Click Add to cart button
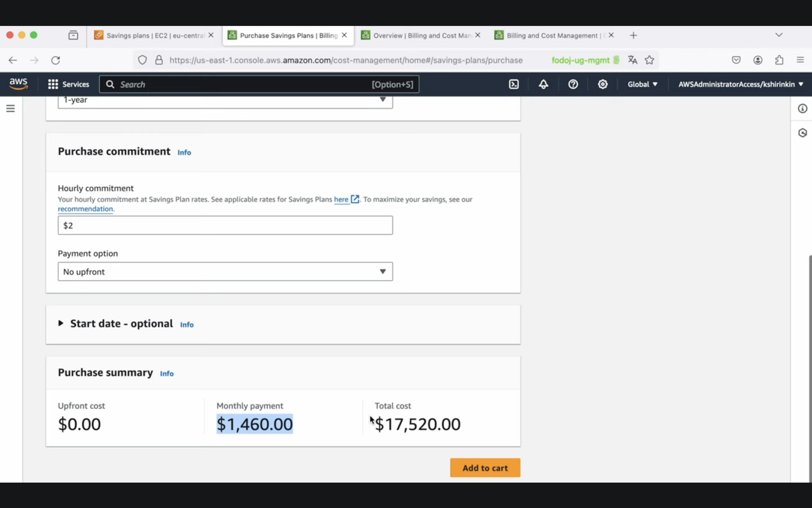812x508 pixels. [486, 468]
